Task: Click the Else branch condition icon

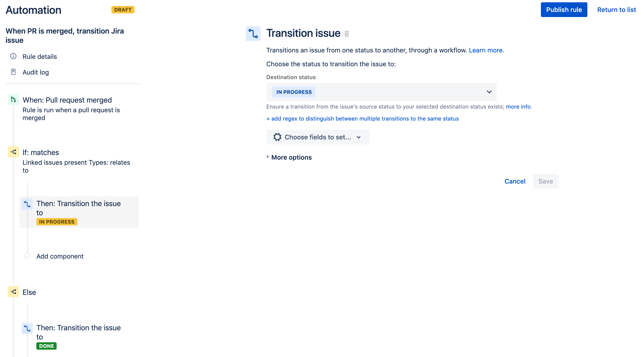Action: 13,292
